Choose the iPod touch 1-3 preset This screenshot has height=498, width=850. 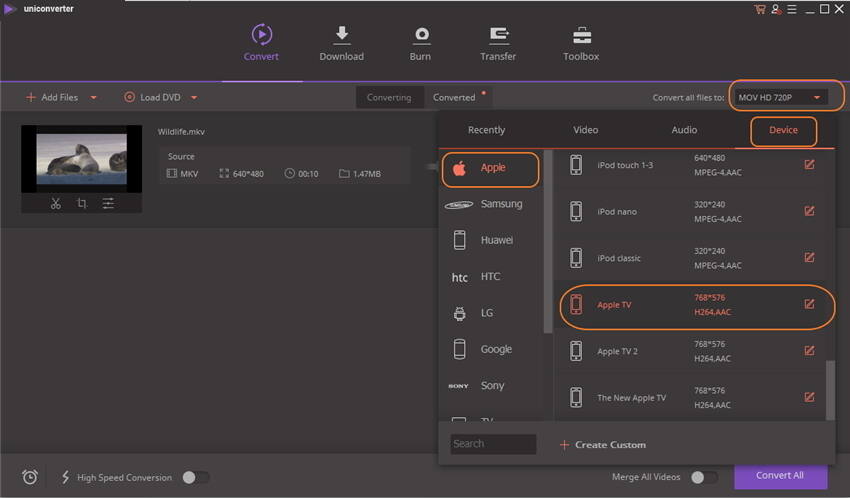tap(691, 165)
